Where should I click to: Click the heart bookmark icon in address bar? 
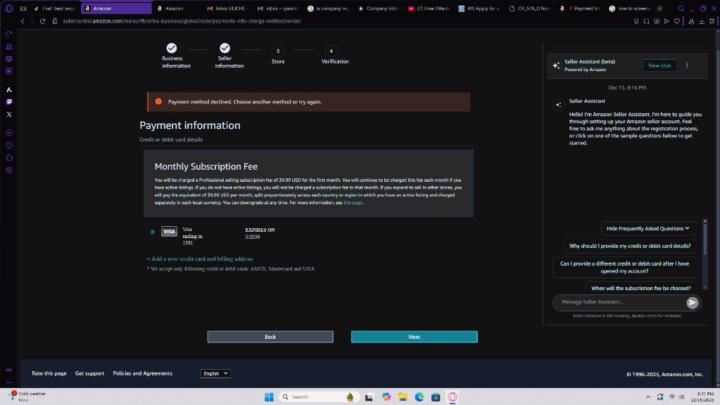pos(677,21)
